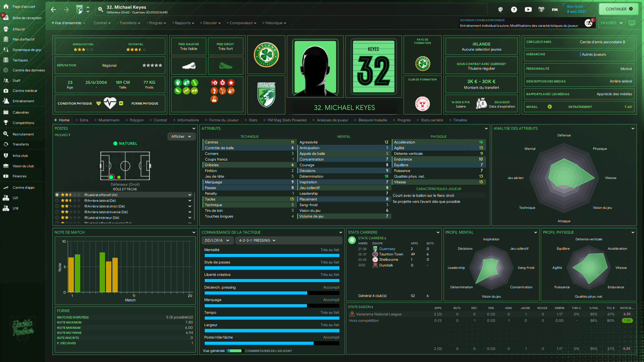Select the Latéral offensif (At) role radio

[57, 195]
